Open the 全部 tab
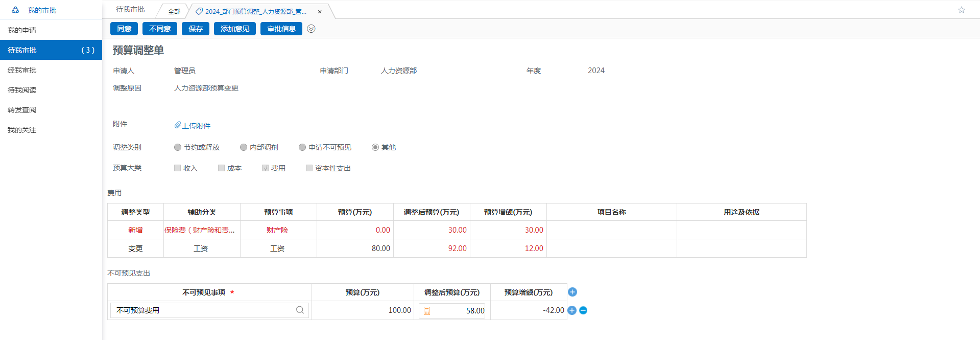This screenshot has width=980, height=340. [174, 11]
